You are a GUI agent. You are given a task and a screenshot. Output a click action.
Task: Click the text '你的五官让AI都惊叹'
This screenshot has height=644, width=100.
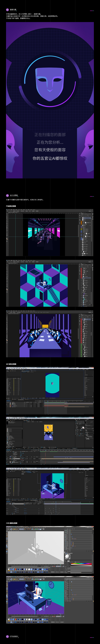[50, 158]
